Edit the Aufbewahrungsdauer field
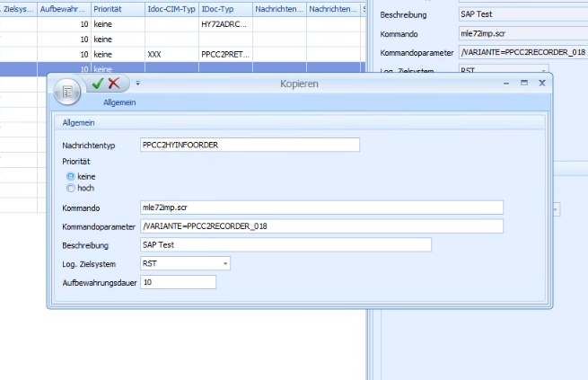This screenshot has width=588, height=380. coord(178,282)
